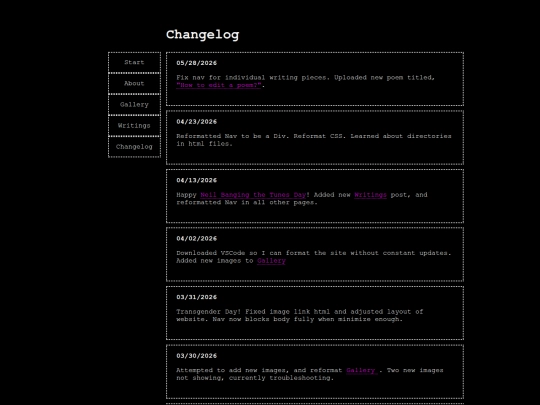Click the 04/02/2026 date heading

click(x=197, y=238)
